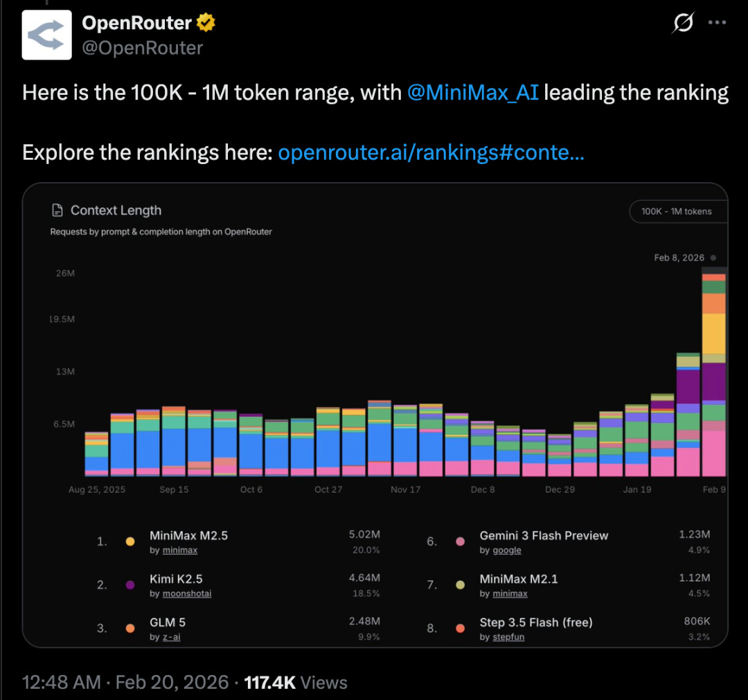
Task: Click the Grok slashed-circle icon
Action: click(x=683, y=24)
